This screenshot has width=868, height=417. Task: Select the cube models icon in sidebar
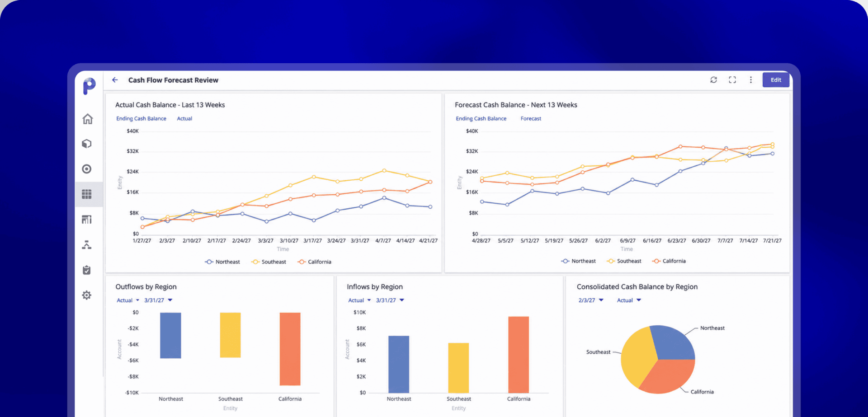coord(87,144)
